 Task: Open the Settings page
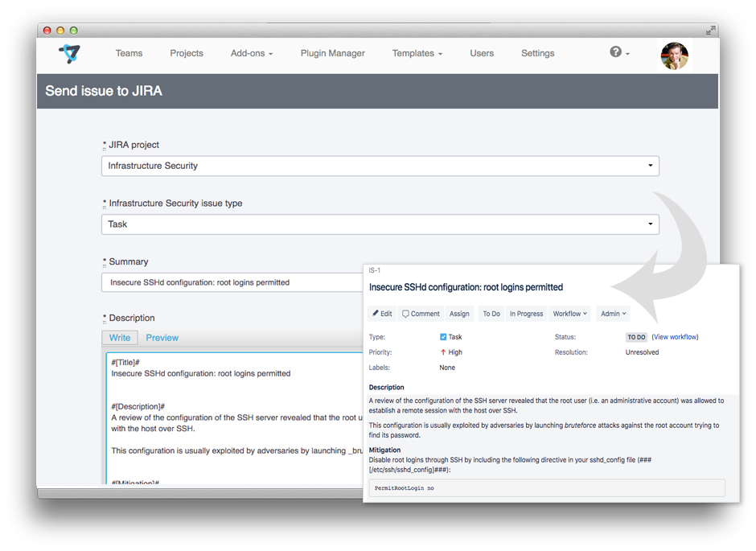pyautogui.click(x=537, y=53)
